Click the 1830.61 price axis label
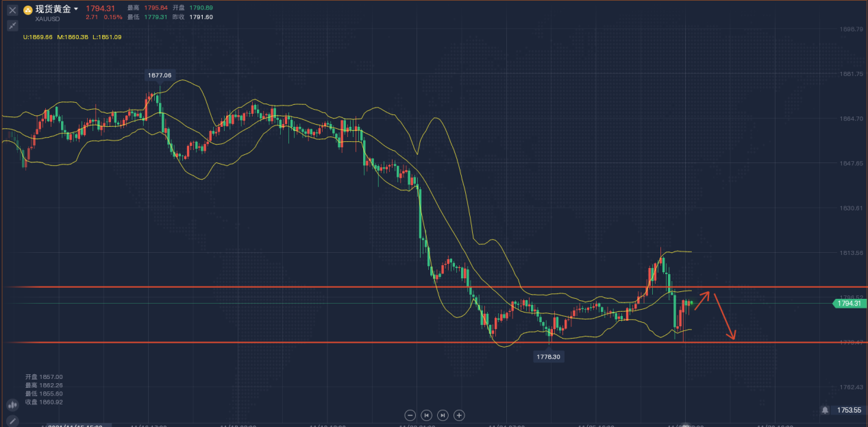Screen dimensions: 868x427 [x=852, y=208]
